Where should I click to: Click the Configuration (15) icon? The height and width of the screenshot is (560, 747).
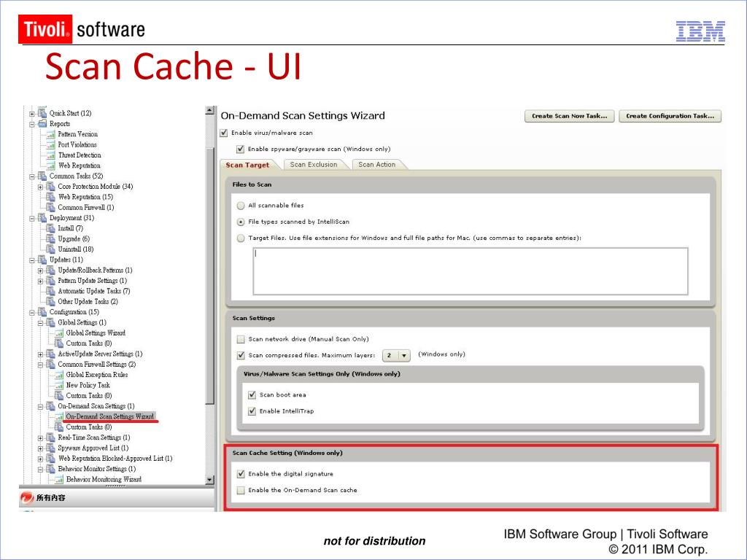(x=42, y=312)
